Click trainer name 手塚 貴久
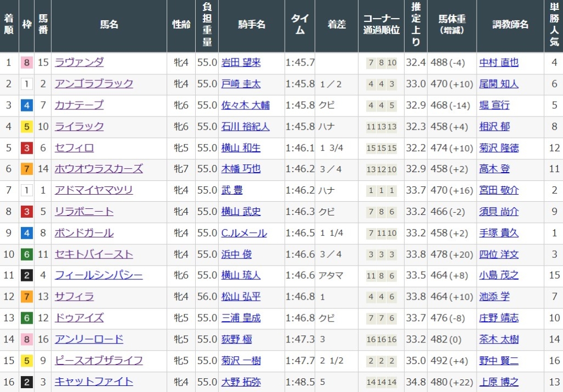 498,233
